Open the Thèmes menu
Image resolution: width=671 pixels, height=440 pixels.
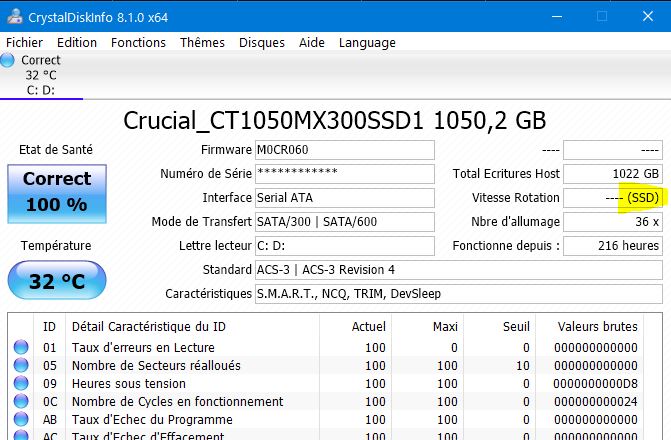tap(202, 42)
